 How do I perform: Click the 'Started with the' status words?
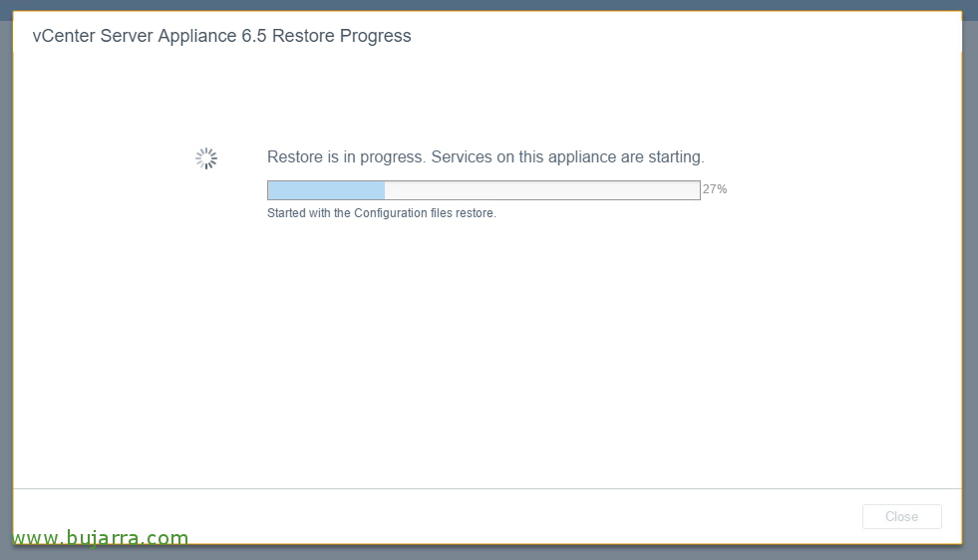point(309,213)
